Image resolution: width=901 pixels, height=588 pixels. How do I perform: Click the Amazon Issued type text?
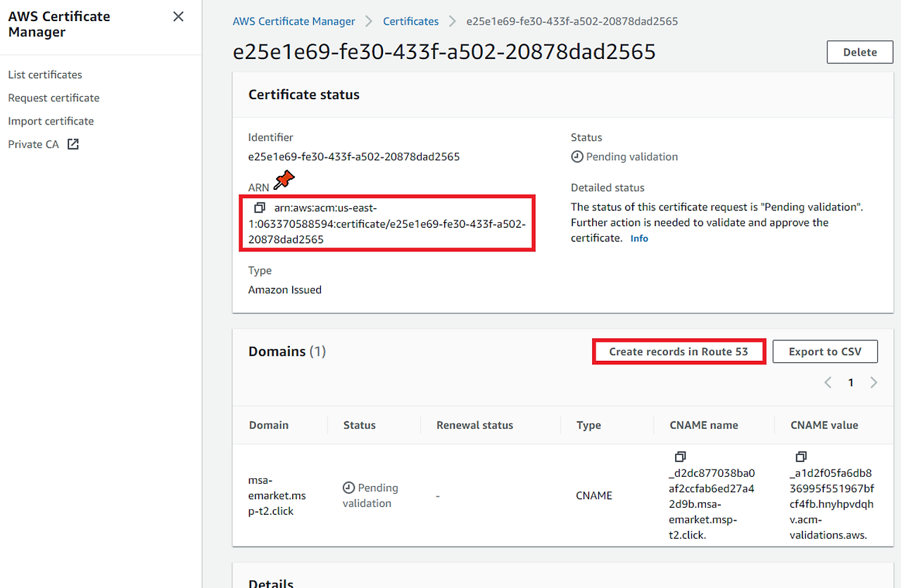coord(285,290)
